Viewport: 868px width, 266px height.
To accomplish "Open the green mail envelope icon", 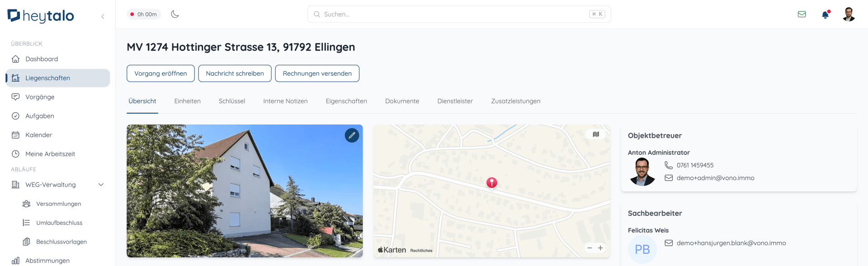I will (x=802, y=14).
